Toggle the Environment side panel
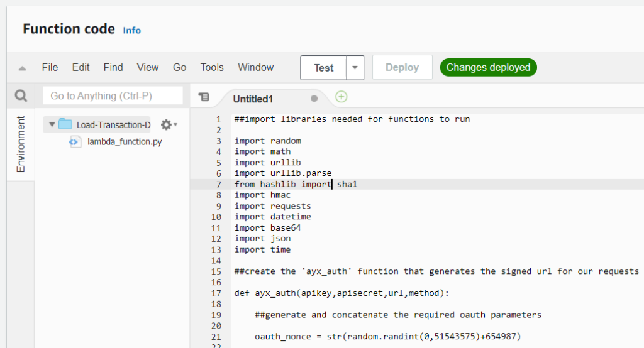The image size is (644, 348). [x=21, y=144]
